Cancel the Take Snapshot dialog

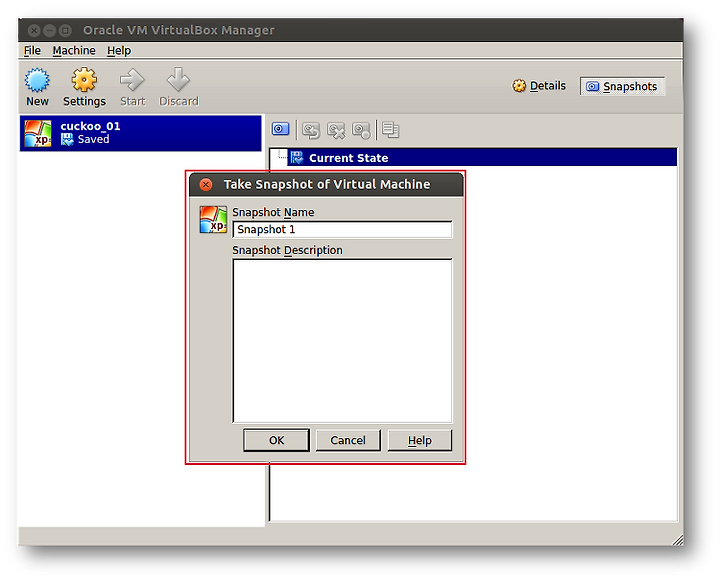pyautogui.click(x=348, y=440)
